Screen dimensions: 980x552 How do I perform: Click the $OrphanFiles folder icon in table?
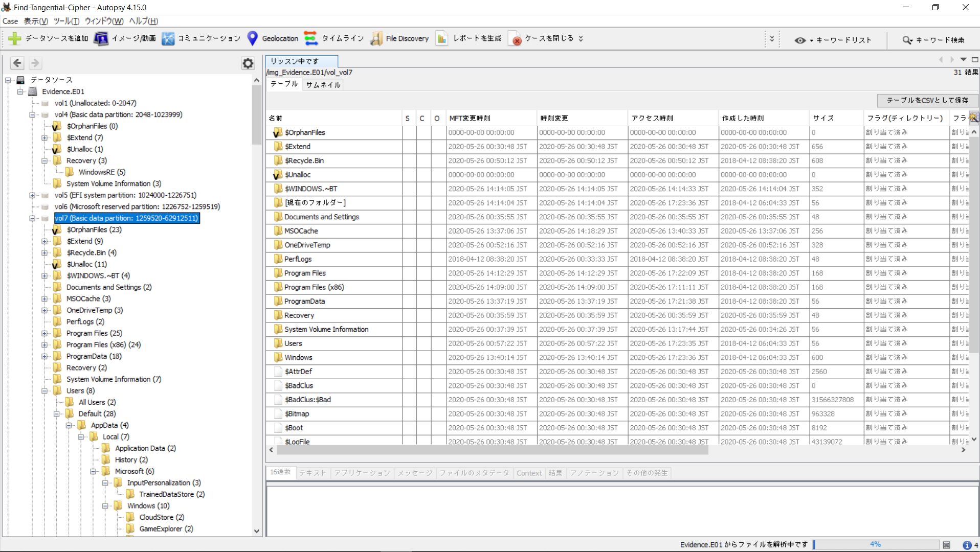(278, 132)
